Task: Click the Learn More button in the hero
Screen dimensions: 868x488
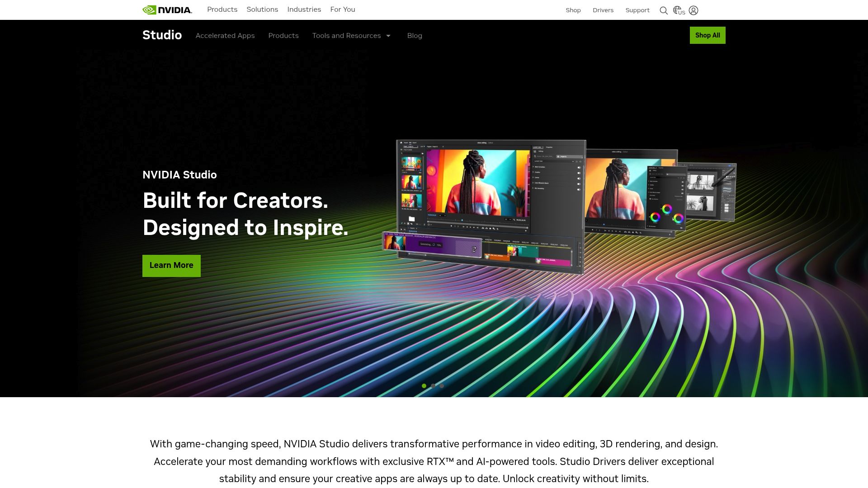Action: 171,266
